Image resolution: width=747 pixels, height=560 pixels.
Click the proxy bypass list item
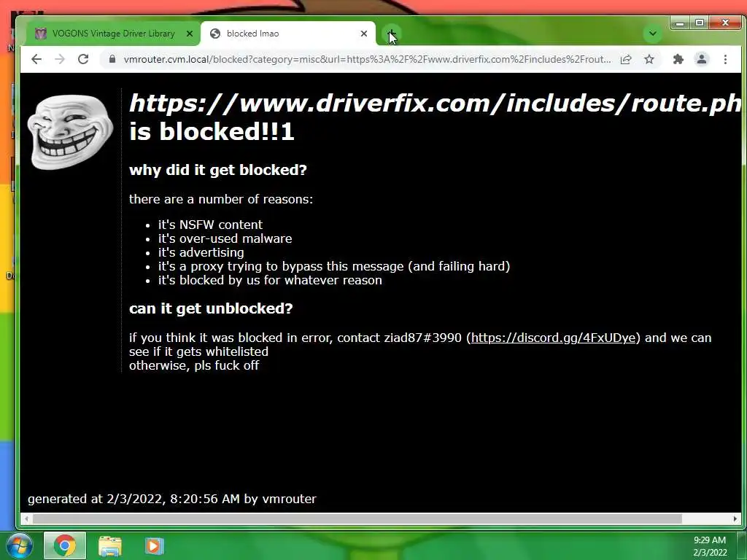[x=334, y=266]
